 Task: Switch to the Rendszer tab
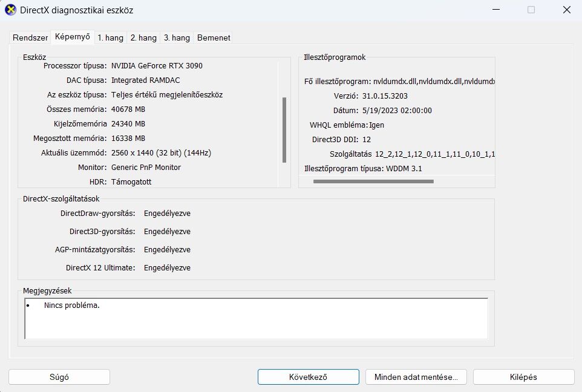point(30,38)
